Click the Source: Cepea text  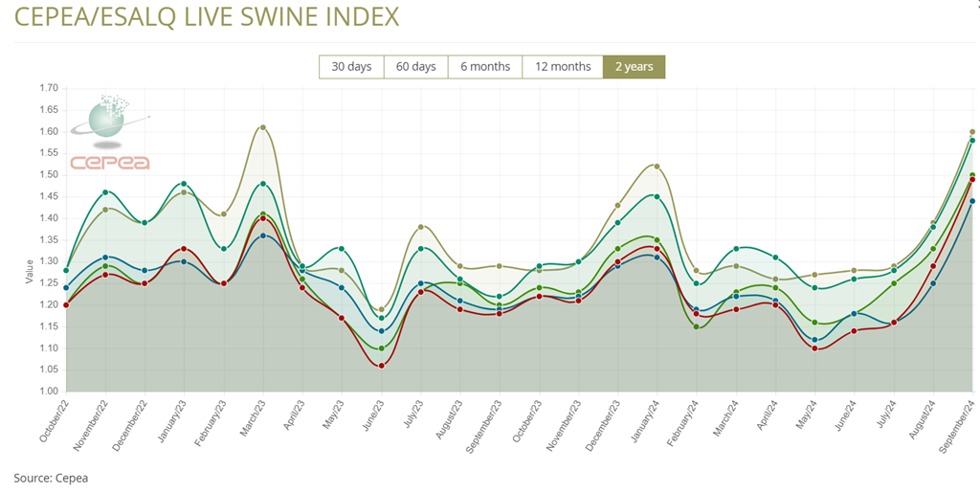pos(51,477)
